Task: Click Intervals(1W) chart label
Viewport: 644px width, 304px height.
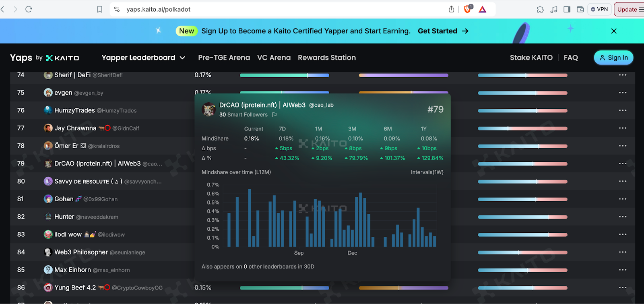Action: coord(427,172)
